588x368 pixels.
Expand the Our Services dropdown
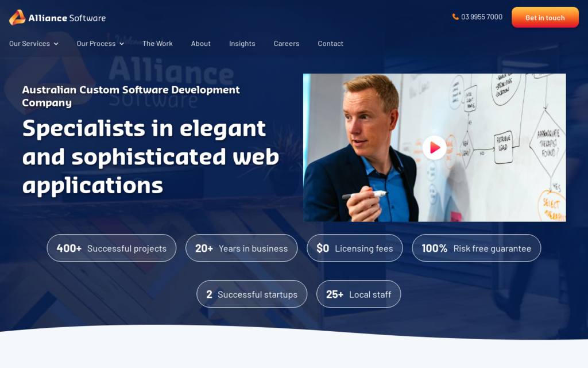pos(29,43)
